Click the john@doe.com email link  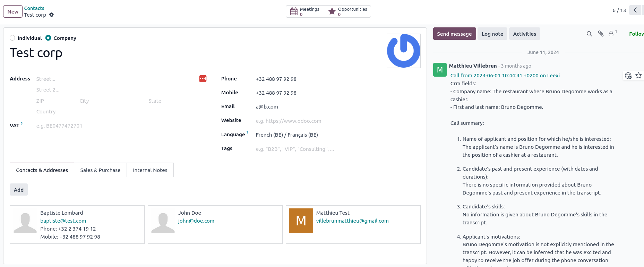pyautogui.click(x=196, y=221)
